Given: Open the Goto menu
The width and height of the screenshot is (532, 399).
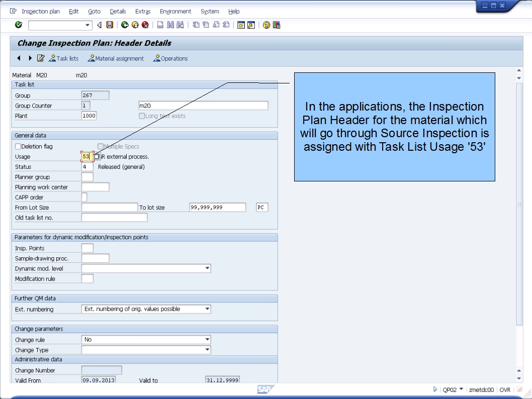Looking at the screenshot, I should [95, 11].
